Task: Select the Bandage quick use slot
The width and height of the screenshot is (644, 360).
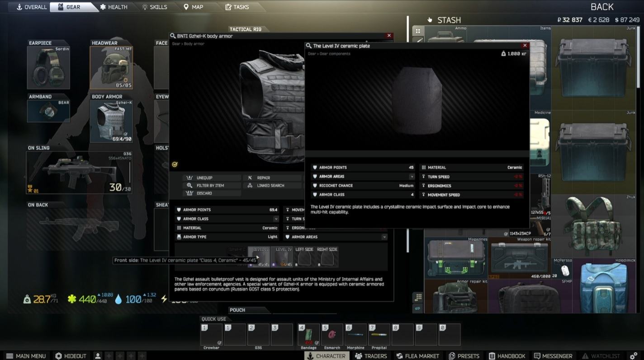Action: click(x=308, y=335)
